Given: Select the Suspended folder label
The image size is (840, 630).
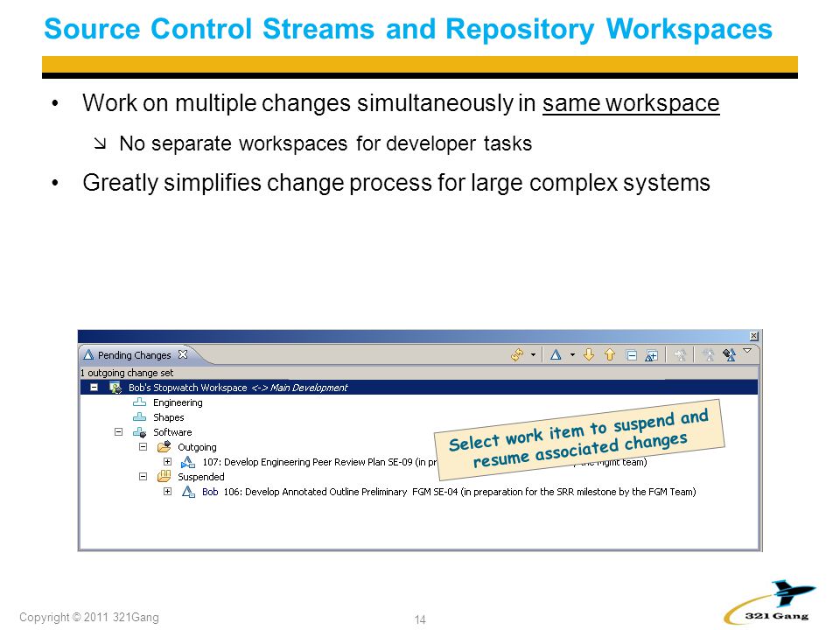Looking at the screenshot, I should [201, 477].
